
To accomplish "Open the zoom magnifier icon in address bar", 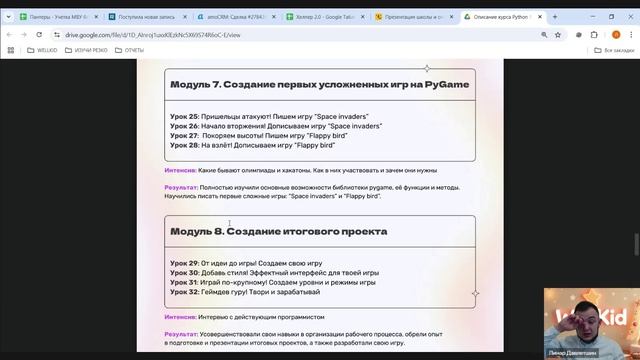I will pyautogui.click(x=544, y=35).
